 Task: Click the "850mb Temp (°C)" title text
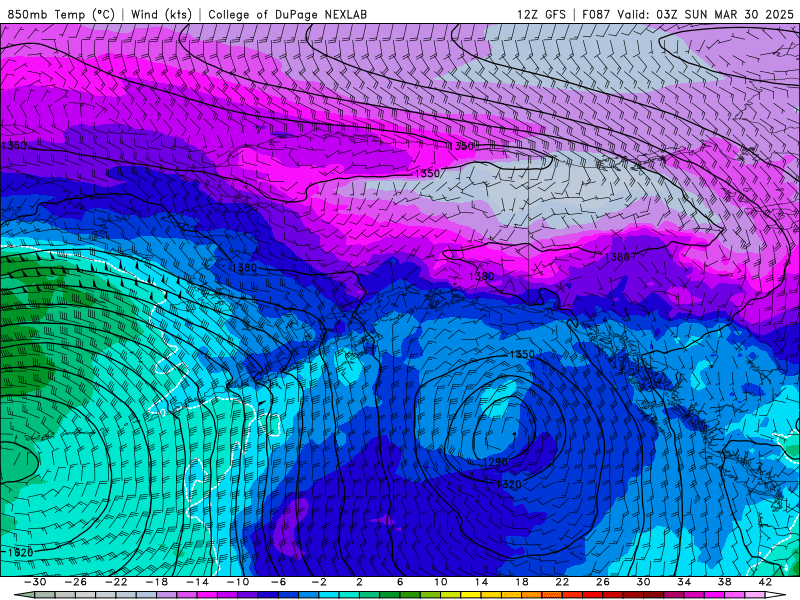click(x=61, y=14)
